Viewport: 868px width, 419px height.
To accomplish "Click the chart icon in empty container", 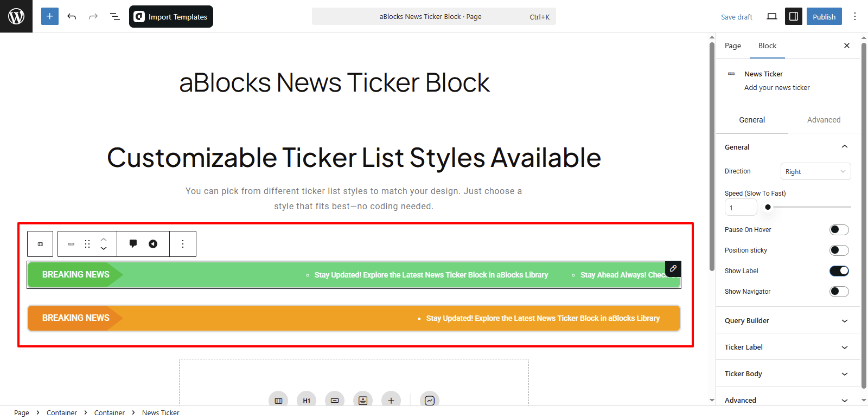I will (430, 401).
